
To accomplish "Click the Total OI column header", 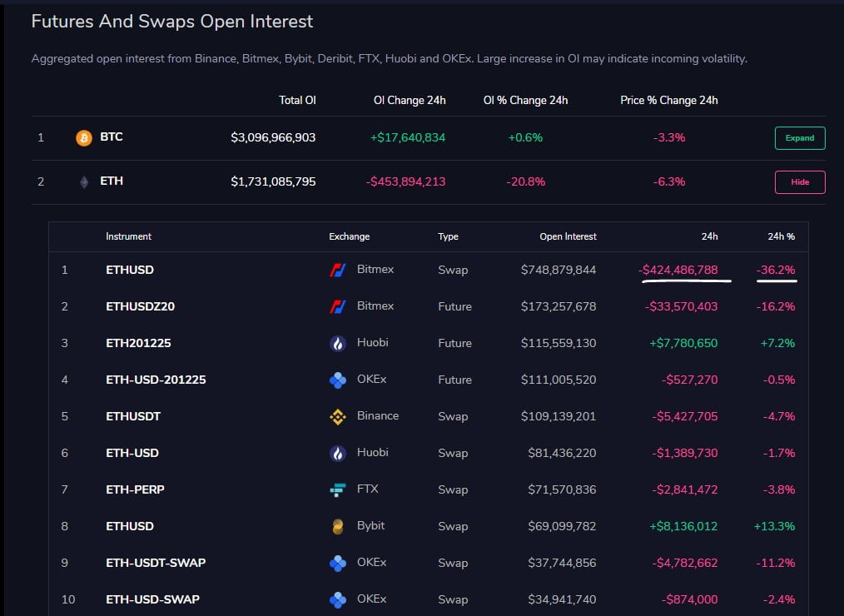I will (x=297, y=100).
